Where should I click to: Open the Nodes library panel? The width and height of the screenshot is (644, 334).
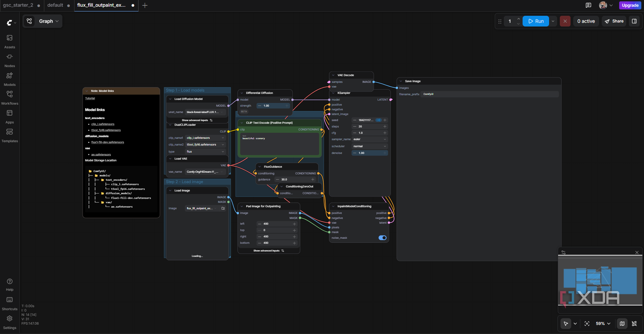(9, 60)
